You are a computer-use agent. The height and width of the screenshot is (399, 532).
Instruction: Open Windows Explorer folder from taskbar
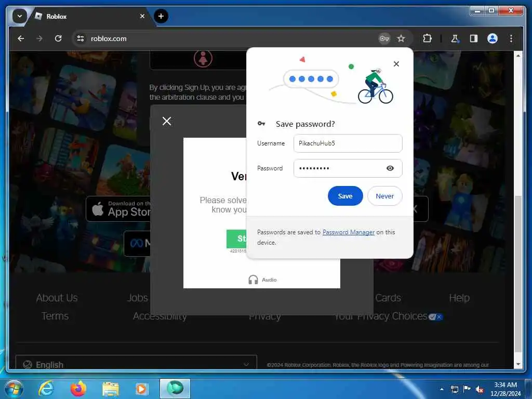111,390
